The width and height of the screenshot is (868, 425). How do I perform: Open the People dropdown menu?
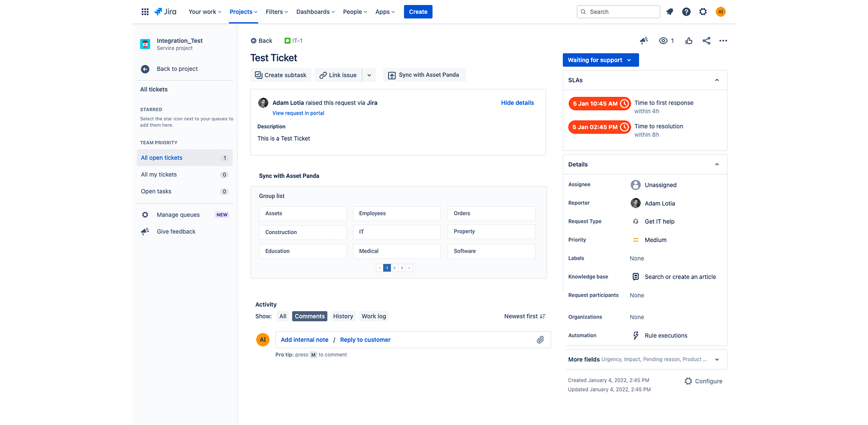coord(355,12)
